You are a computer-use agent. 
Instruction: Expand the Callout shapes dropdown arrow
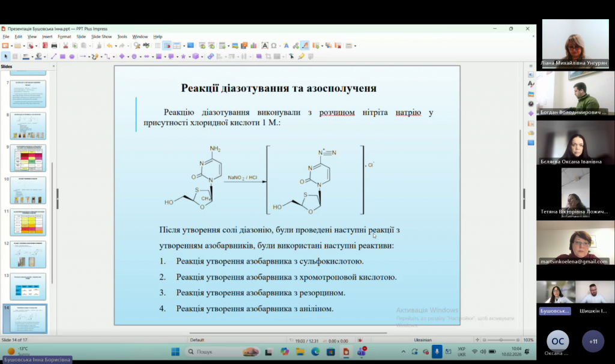[177, 56]
